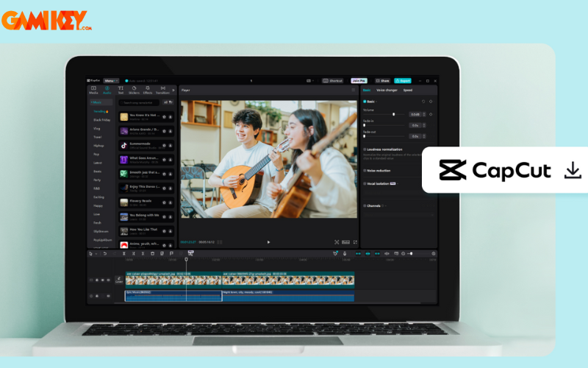Image resolution: width=588 pixels, height=368 pixels.
Task: Open the selection tool dropdown arrow
Action: pyautogui.click(x=96, y=254)
